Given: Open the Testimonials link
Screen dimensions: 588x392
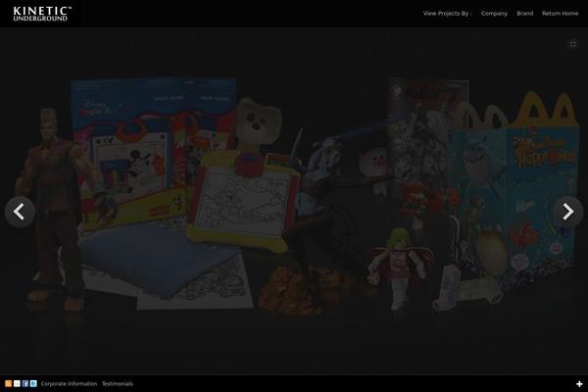Looking at the screenshot, I should (118, 384).
